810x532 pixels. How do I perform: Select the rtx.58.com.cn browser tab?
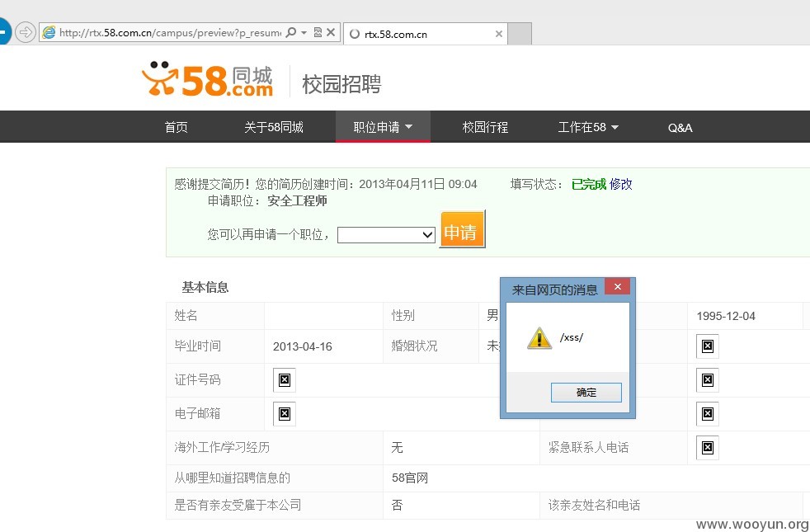coord(425,34)
